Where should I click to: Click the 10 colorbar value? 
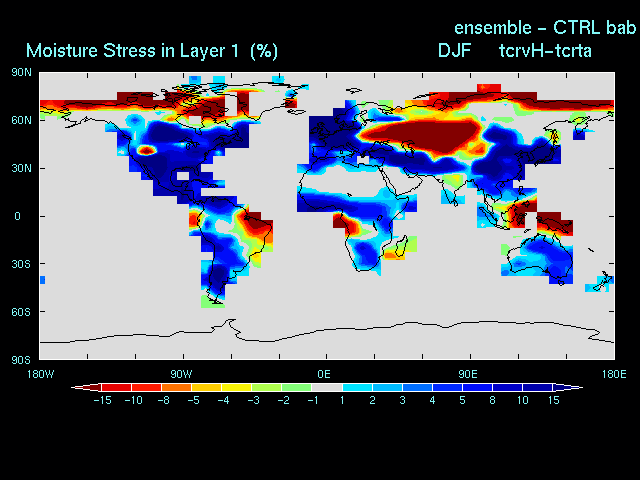pos(523,400)
